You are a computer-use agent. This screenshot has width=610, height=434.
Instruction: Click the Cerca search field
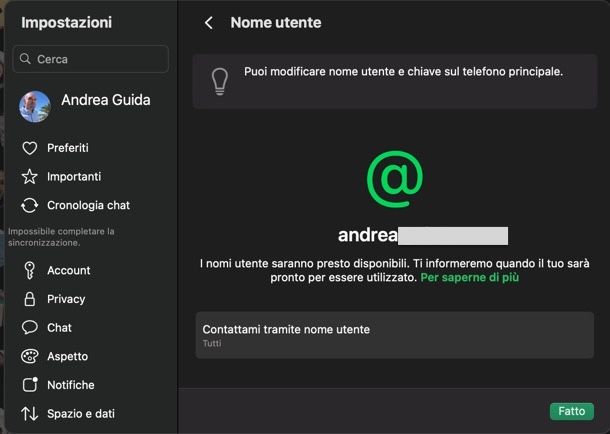[x=91, y=59]
